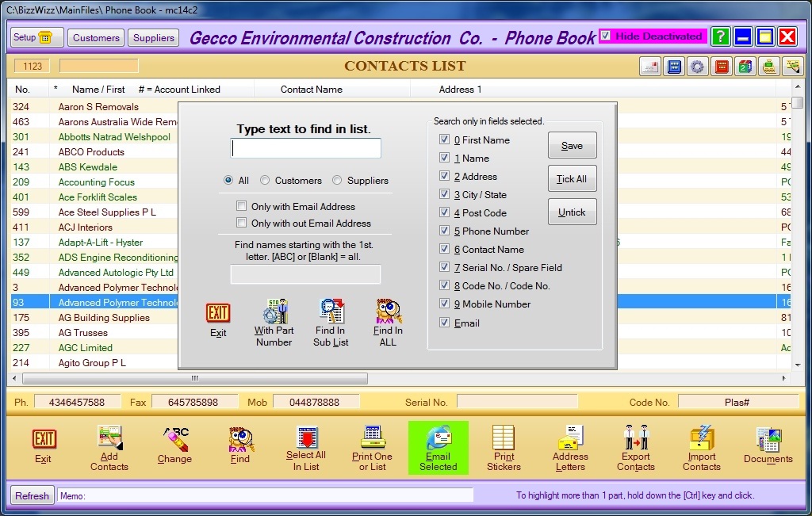Click the Ph. number field
The image size is (812, 516).
77,402
